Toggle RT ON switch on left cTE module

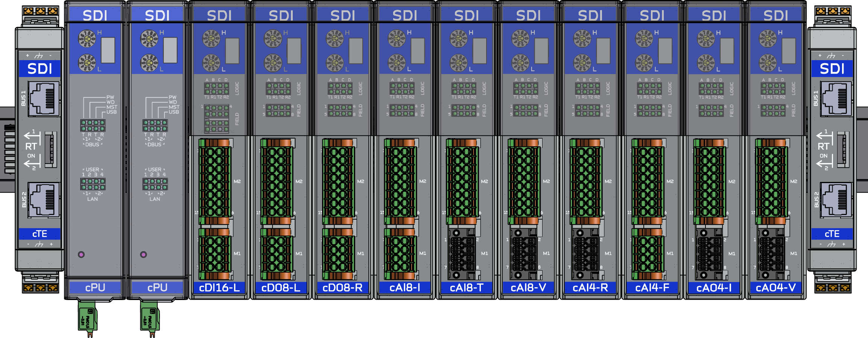[50, 149]
